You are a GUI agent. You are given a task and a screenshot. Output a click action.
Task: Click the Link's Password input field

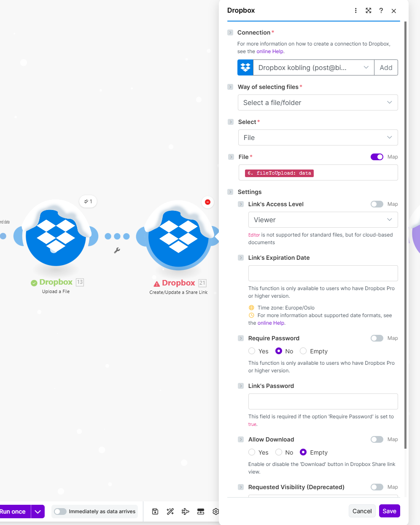[x=323, y=401]
